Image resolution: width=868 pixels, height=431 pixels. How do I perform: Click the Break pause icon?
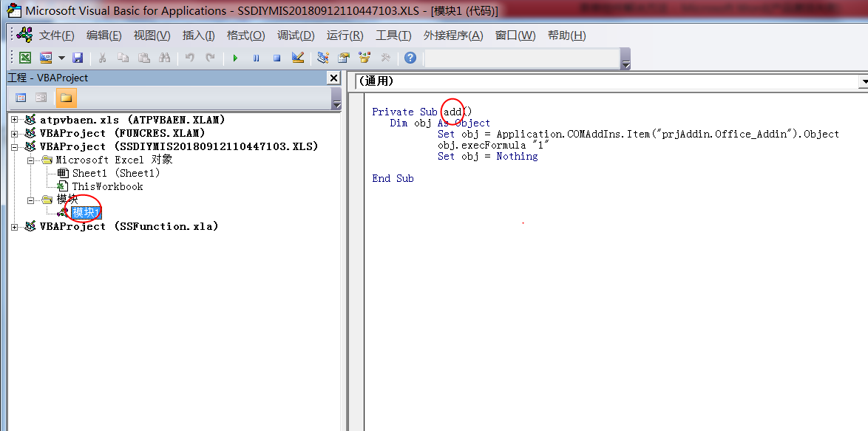(257, 58)
